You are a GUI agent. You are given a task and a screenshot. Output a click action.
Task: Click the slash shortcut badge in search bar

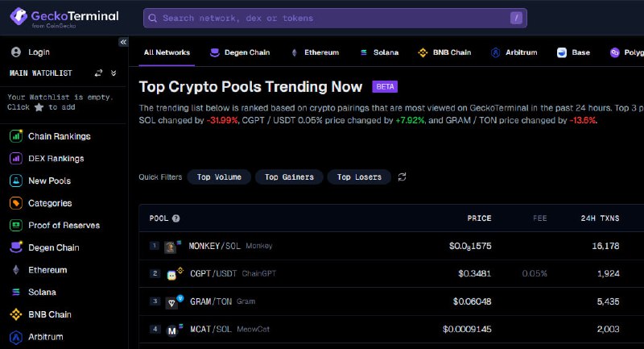click(516, 18)
